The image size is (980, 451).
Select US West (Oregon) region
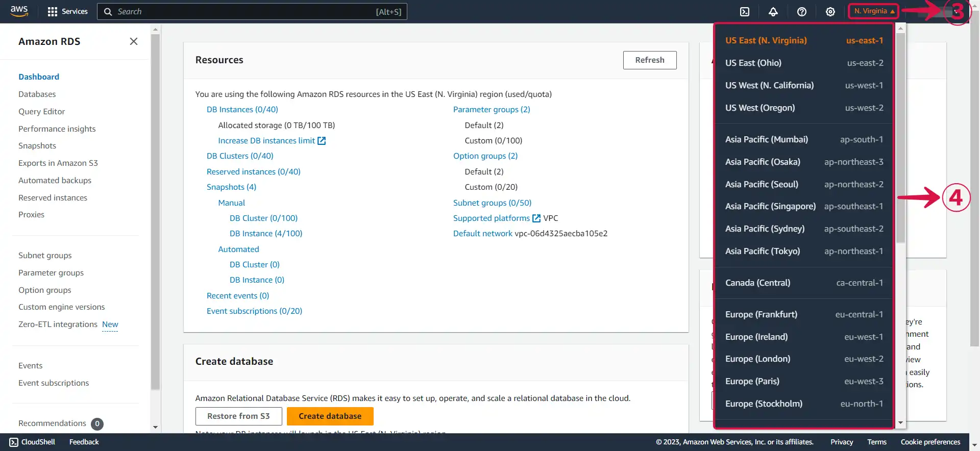pos(804,108)
